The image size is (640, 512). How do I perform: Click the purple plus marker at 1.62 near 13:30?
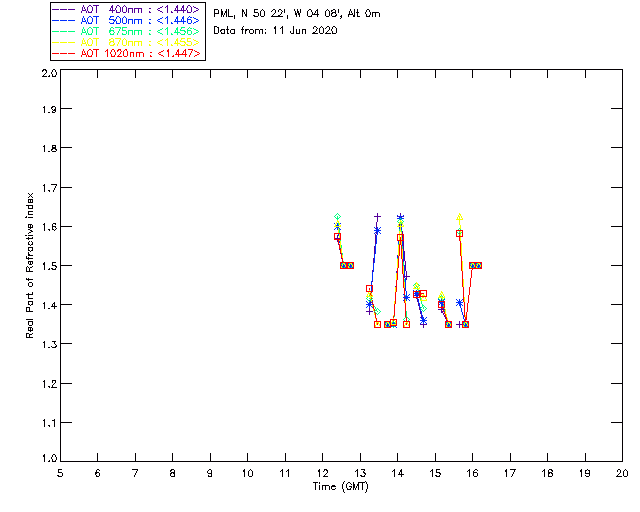click(378, 217)
